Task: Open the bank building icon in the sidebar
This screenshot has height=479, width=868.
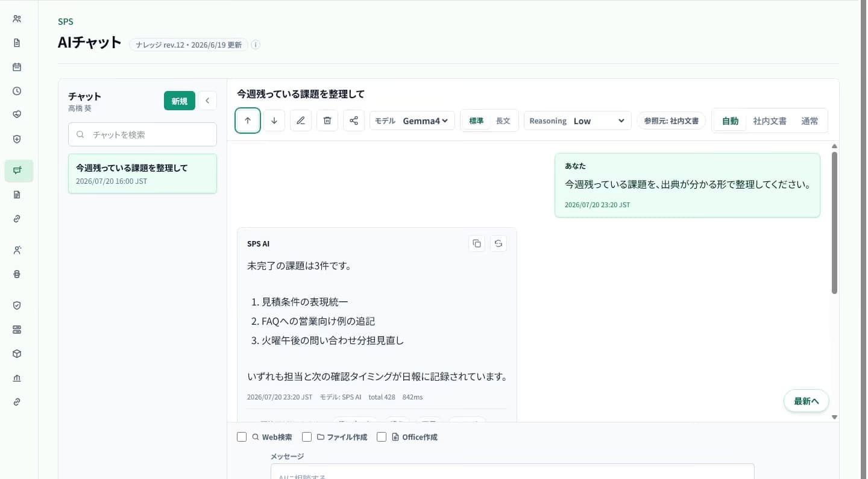Action: [x=17, y=378]
